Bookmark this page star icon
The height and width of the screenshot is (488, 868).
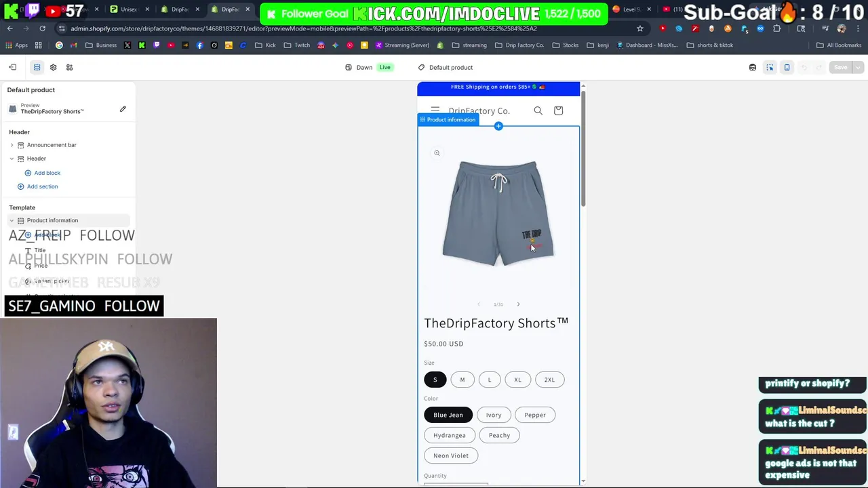639,28
